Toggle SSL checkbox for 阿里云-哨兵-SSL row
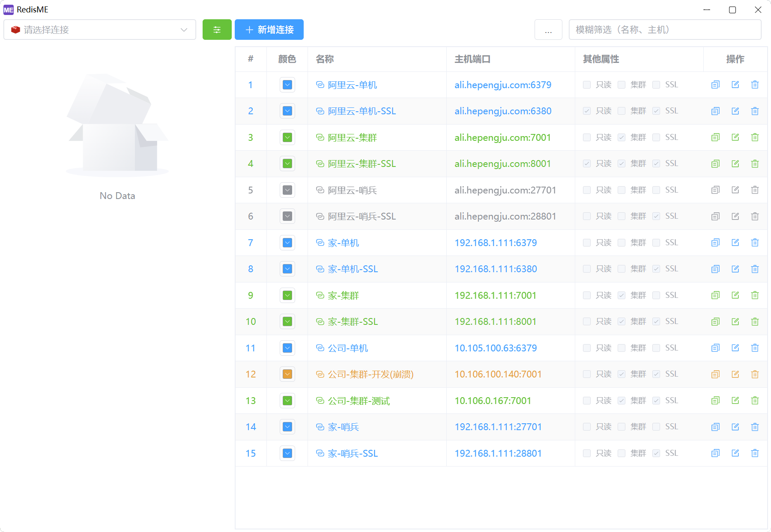This screenshot has width=771, height=532. [656, 217]
